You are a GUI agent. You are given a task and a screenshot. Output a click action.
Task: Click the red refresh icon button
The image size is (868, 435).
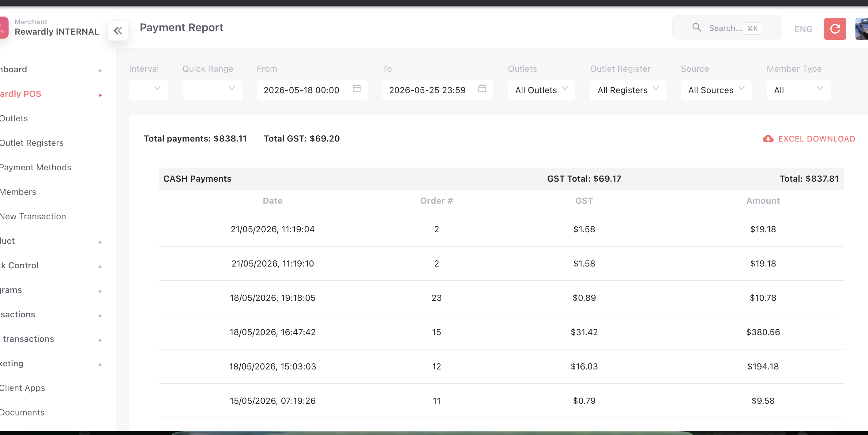835,29
